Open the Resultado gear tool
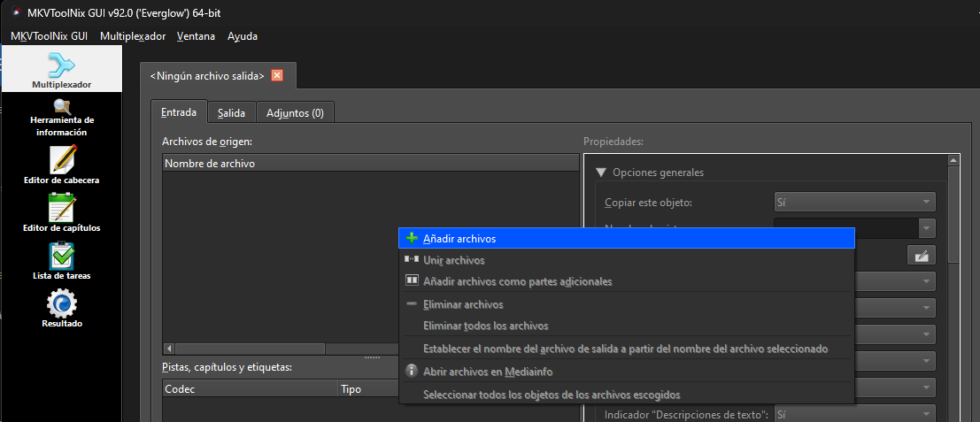The height and width of the screenshot is (422, 980). tap(61, 309)
